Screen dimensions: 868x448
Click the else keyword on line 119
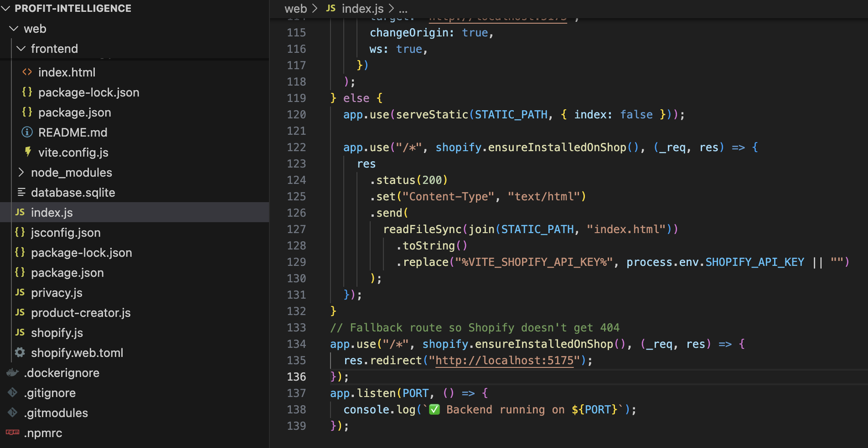356,98
